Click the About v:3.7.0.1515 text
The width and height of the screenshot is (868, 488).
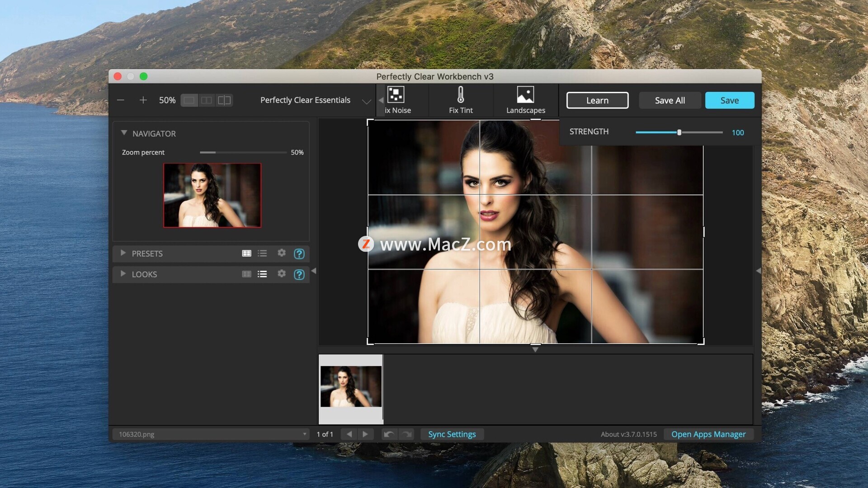(x=629, y=434)
